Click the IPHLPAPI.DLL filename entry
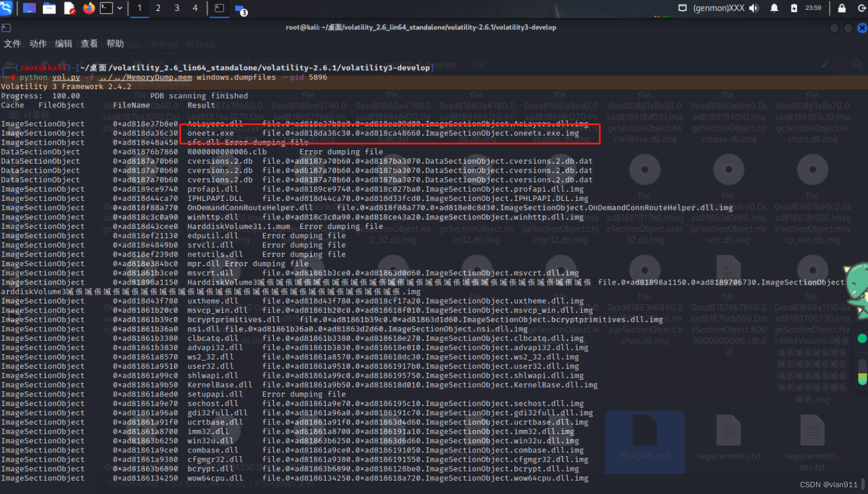Viewport: 868px width, 494px height. coord(215,198)
